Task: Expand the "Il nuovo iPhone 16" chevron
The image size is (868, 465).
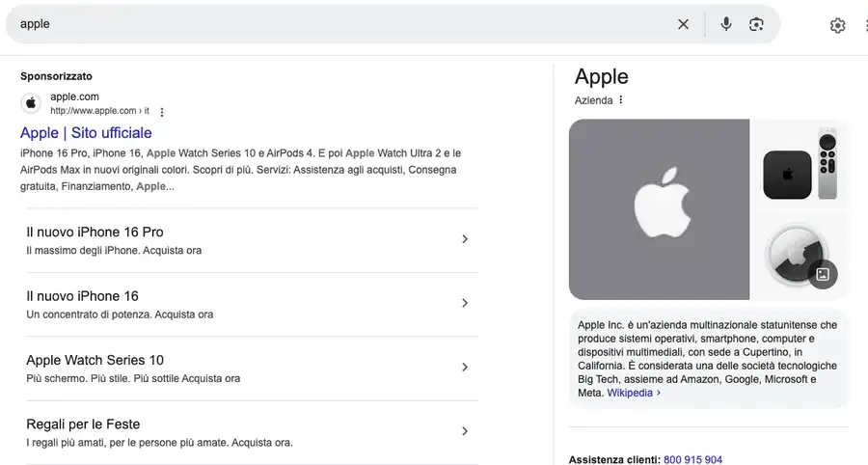Action: coord(465,303)
